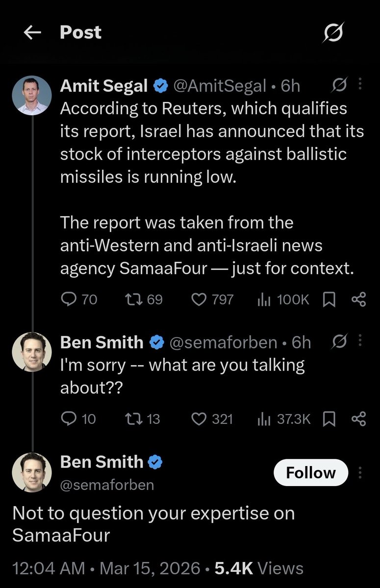Bookmark Amit Segal's post
The image size is (380, 588).
pos(328,299)
